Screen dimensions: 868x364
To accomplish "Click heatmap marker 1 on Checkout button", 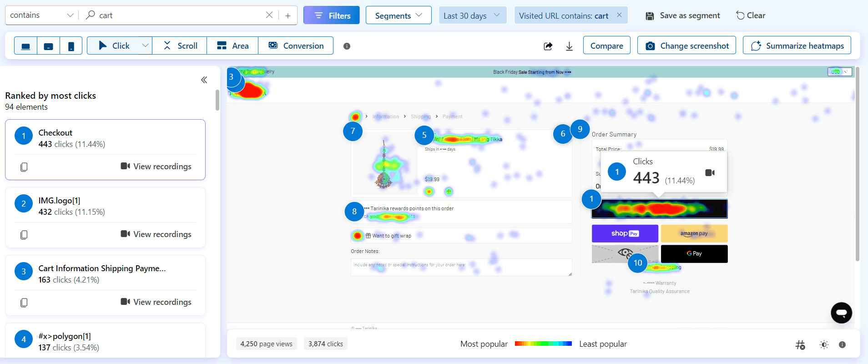I will pyautogui.click(x=591, y=199).
